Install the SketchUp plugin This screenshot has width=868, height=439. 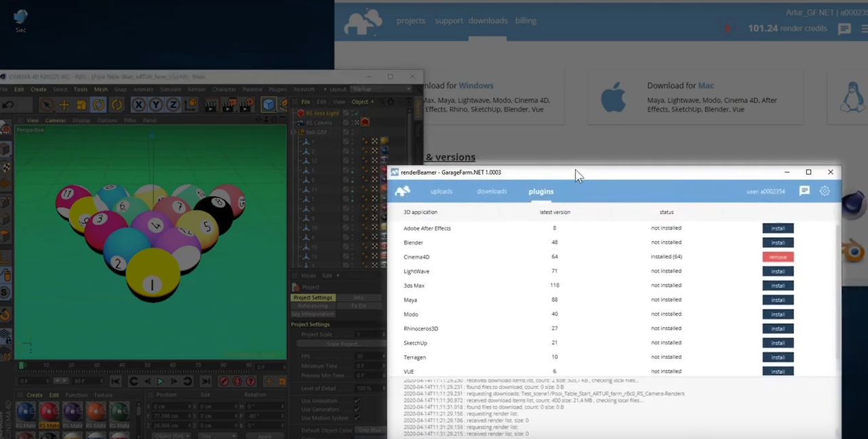pyautogui.click(x=778, y=343)
